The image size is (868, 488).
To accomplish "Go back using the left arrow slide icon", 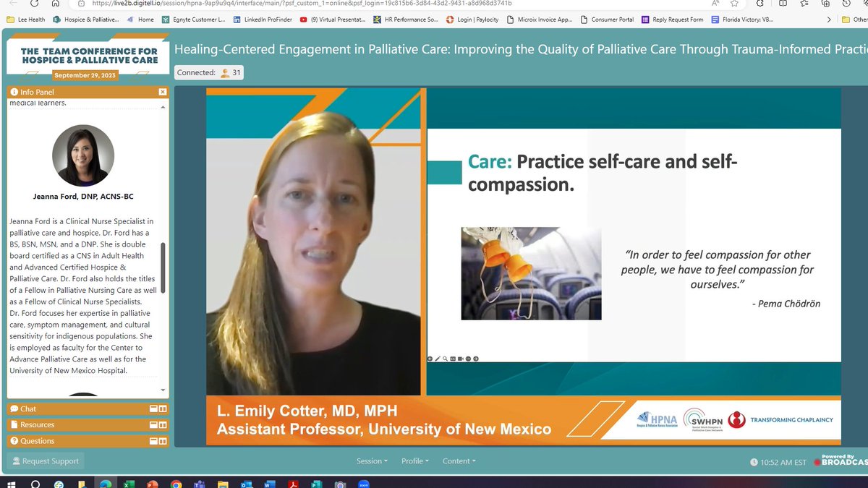I will tap(430, 358).
